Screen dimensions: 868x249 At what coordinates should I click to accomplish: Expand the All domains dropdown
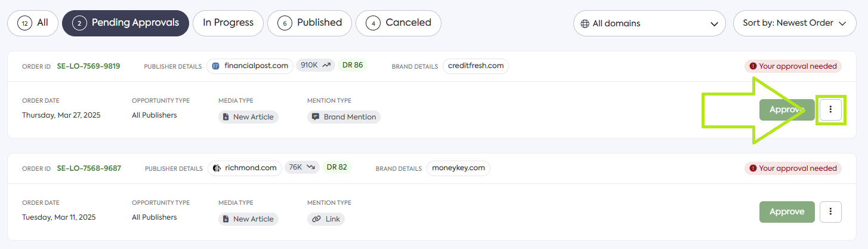[x=649, y=24]
